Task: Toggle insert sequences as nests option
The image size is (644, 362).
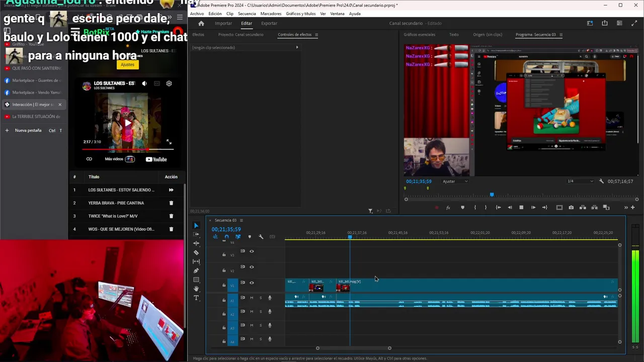Action: pyautogui.click(x=215, y=237)
